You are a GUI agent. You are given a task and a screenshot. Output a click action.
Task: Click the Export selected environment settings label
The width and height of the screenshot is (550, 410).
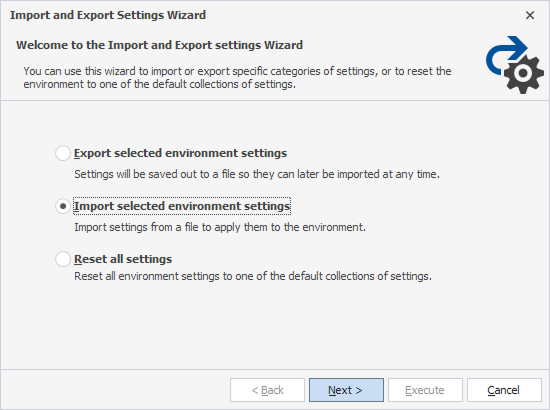click(x=180, y=153)
